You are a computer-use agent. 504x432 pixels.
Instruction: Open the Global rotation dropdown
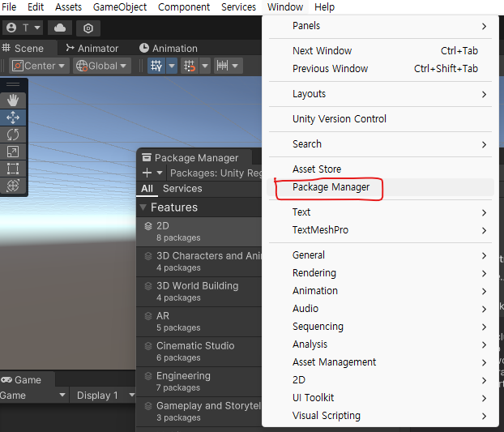pyautogui.click(x=101, y=66)
